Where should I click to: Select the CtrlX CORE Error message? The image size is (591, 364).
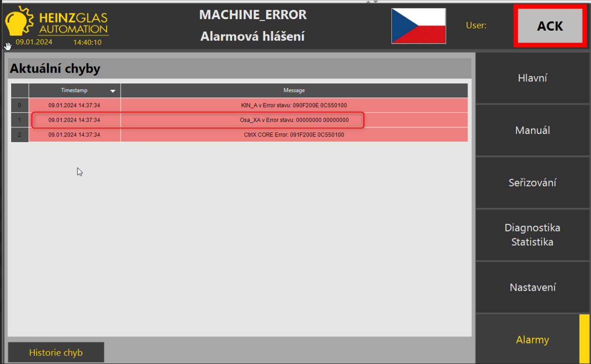tap(294, 135)
